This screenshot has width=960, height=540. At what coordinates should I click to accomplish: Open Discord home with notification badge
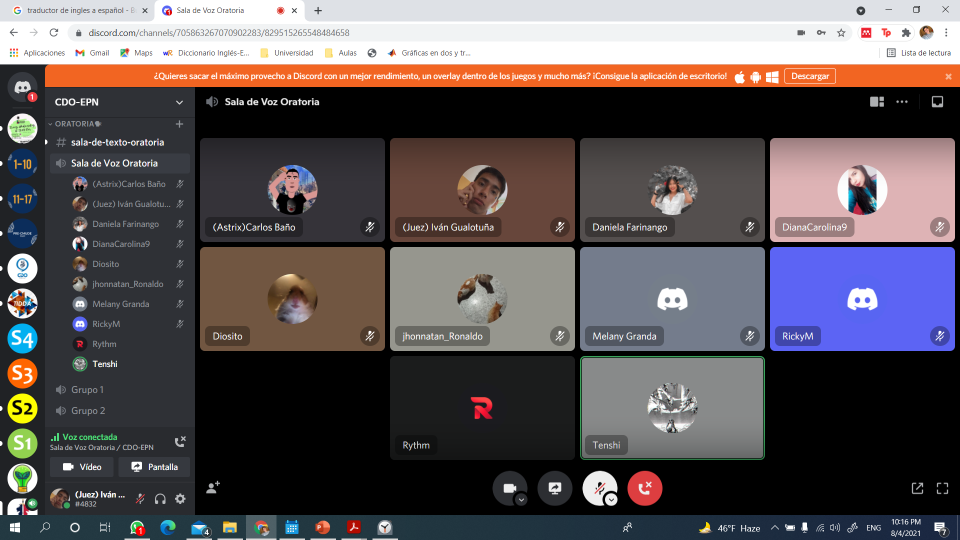point(23,88)
